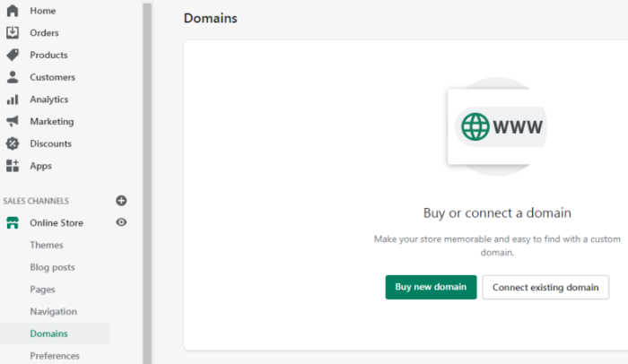Add a sales channel with plus icon
This screenshot has width=628, height=364.
tap(121, 200)
